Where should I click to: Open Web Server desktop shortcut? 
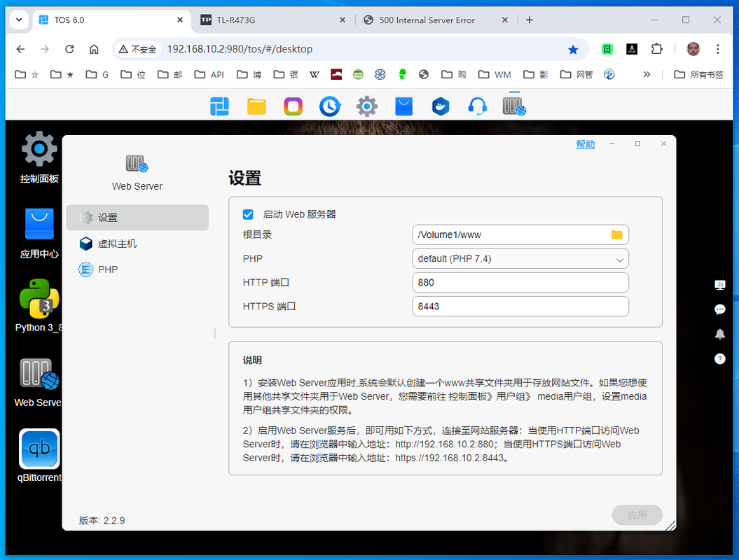click(38, 382)
